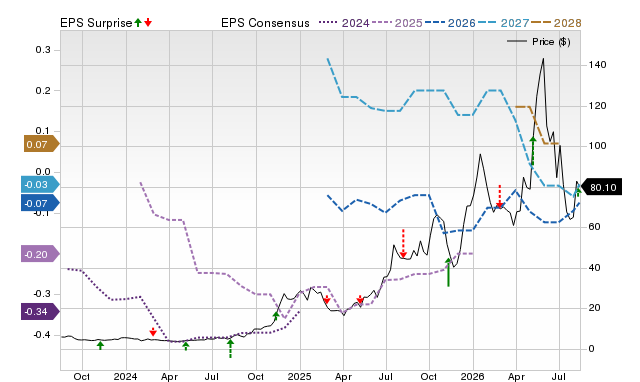Click the tall green arrow in November 2025

[x=448, y=272]
